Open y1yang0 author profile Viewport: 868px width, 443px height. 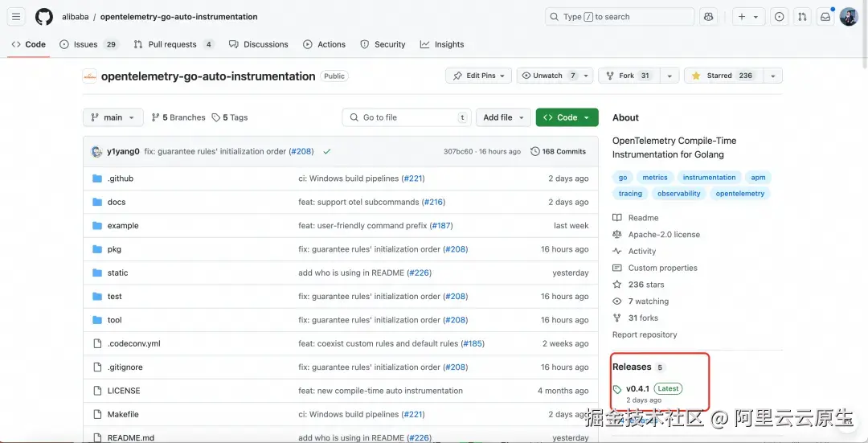click(x=123, y=151)
